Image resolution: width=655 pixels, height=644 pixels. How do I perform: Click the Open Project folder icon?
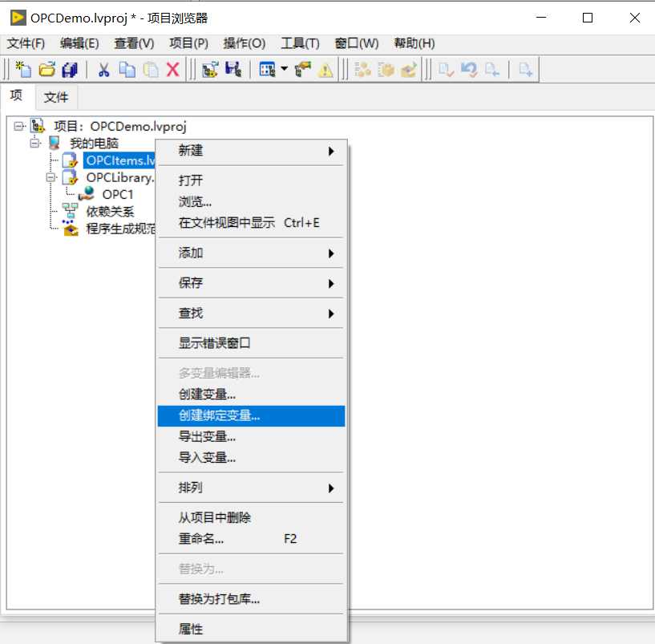pyautogui.click(x=46, y=69)
